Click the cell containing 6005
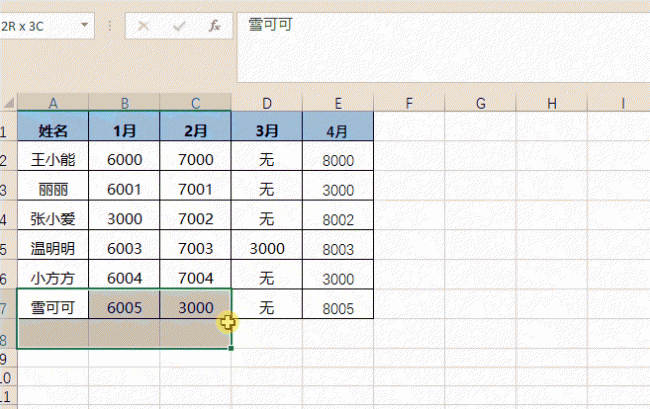The image size is (650, 409). (124, 304)
